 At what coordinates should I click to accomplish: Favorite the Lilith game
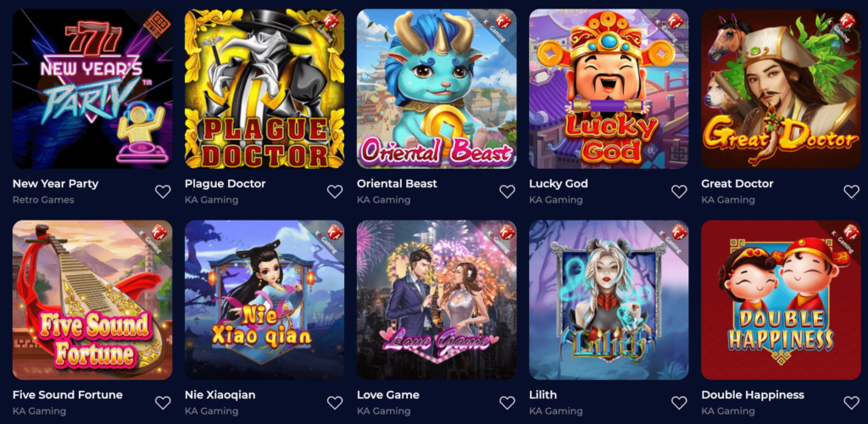pos(679,403)
